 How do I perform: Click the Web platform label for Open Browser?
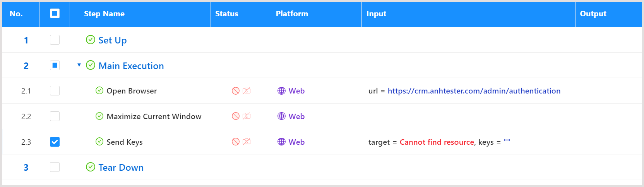click(296, 91)
